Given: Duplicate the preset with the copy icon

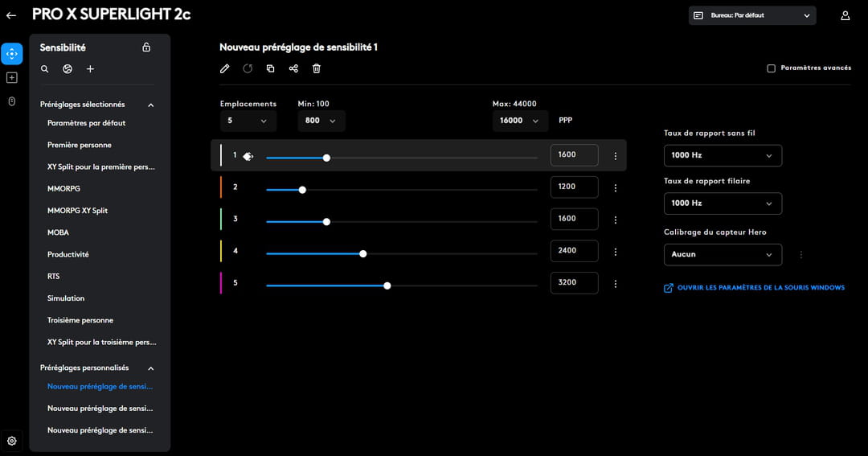Looking at the screenshot, I should pos(270,69).
